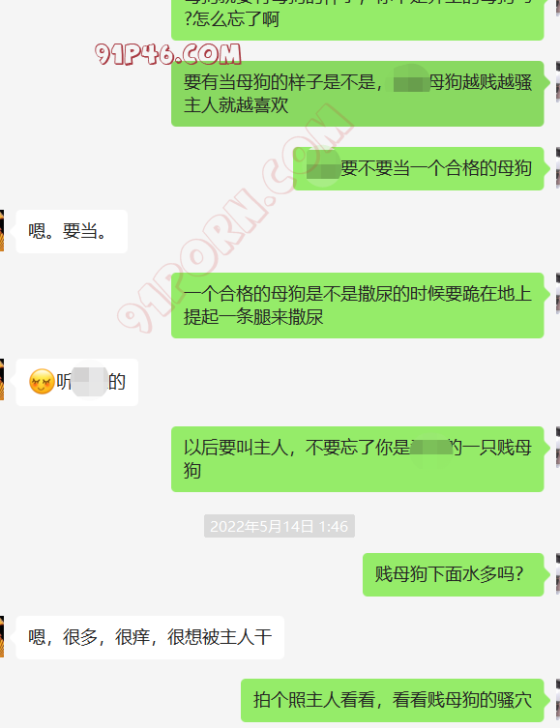Image resolution: width=560 pixels, height=728 pixels.
Task: Open the right avatar beside the "提起一条腿来" bubble
Action: pyautogui.click(x=558, y=294)
